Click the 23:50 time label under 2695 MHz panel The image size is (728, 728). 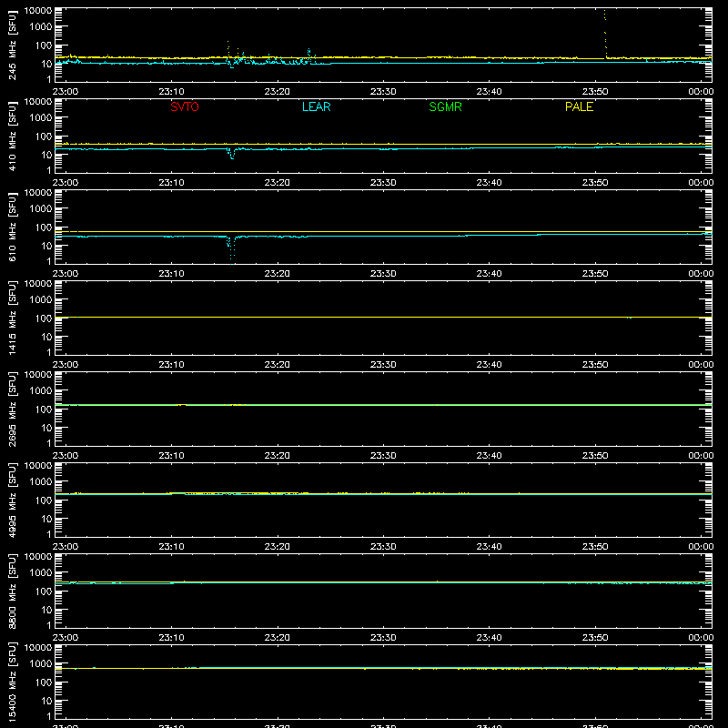[595, 456]
